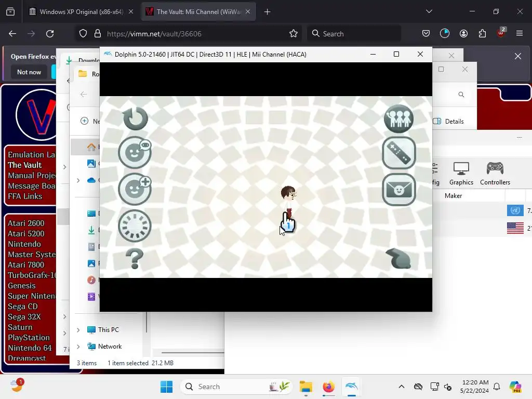
Task: Open Firefox Extensions puzzle icon
Action: tap(482, 34)
